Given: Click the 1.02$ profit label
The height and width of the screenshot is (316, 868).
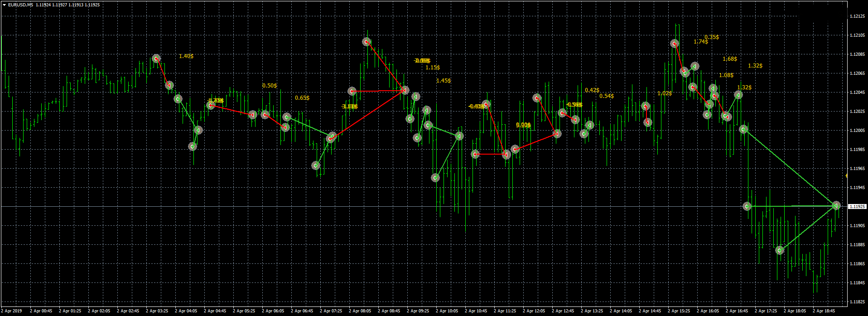Looking at the screenshot, I should click(665, 93).
